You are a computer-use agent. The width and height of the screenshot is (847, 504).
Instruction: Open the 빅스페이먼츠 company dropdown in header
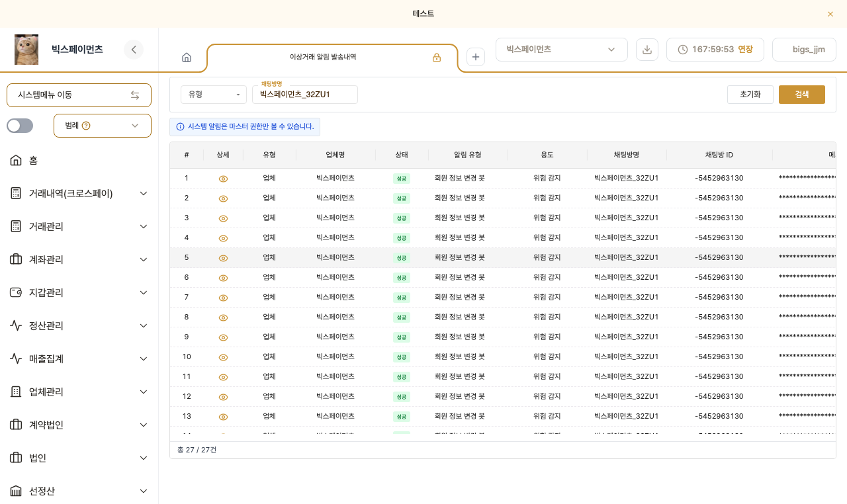point(561,50)
